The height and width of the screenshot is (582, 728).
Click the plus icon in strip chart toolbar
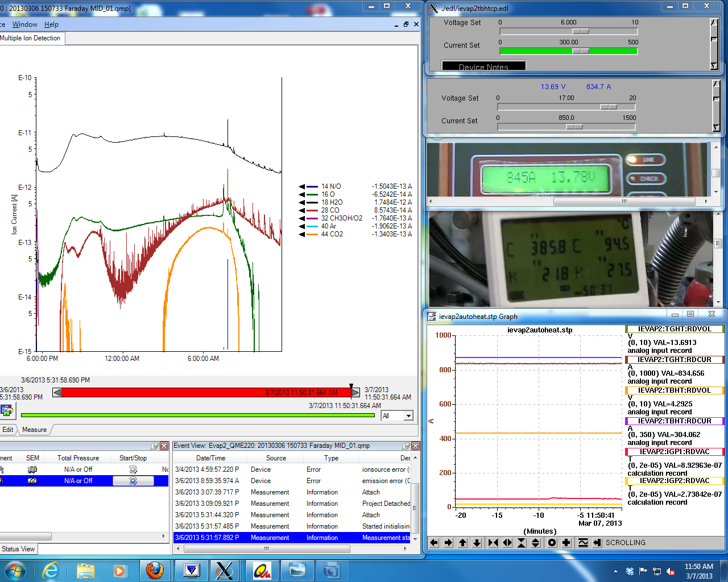tap(566, 543)
